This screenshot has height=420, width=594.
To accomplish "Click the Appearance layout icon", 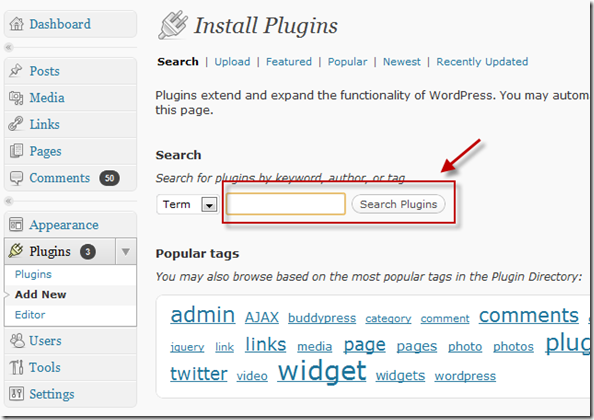I will pos(16,225).
